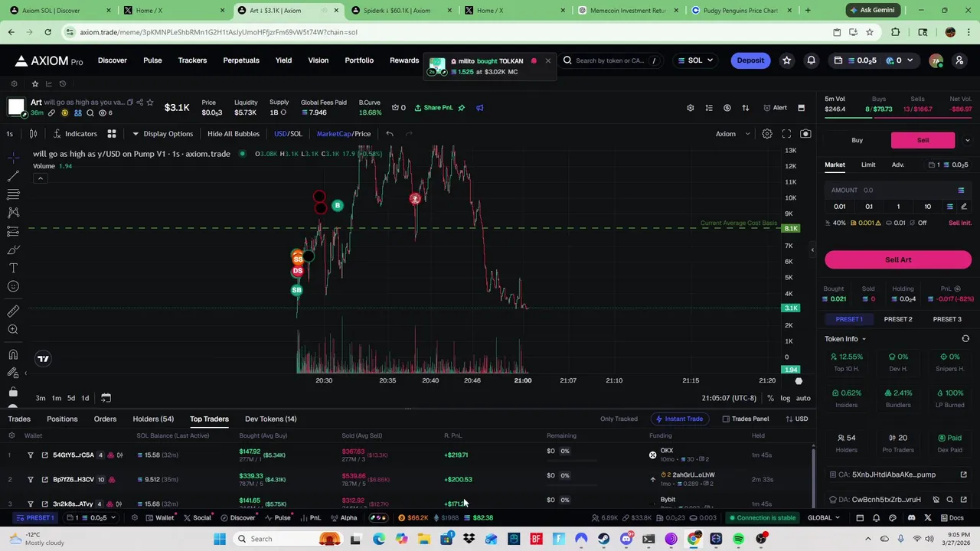Click the Deposit button

pyautogui.click(x=750, y=60)
